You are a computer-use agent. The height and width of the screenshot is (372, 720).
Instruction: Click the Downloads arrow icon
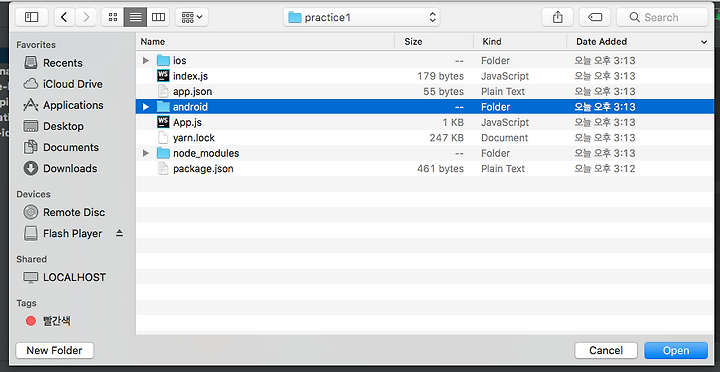tap(31, 169)
